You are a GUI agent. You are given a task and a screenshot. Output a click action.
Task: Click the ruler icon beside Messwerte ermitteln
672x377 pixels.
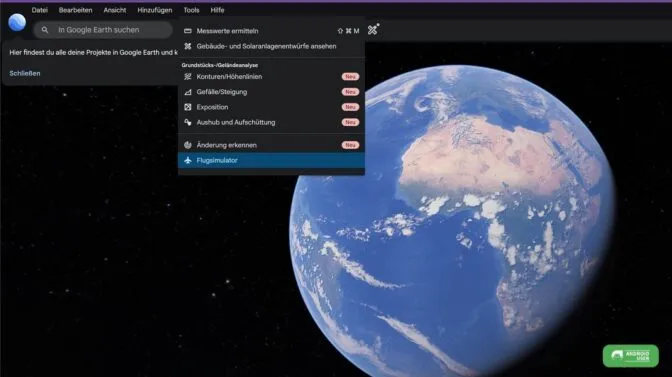(188, 31)
